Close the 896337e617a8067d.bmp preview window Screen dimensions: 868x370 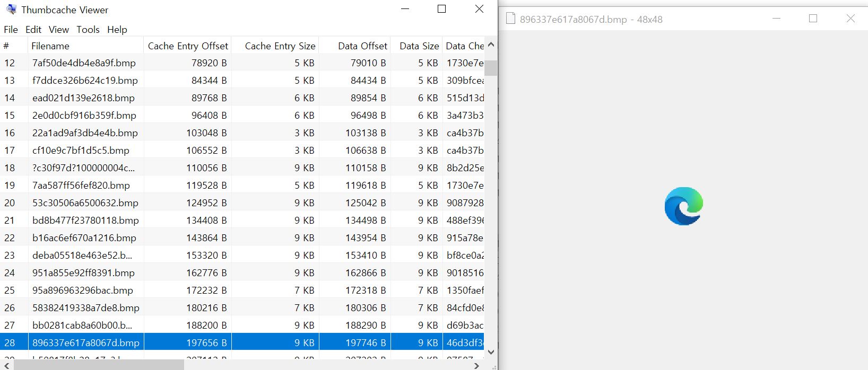[x=850, y=19]
